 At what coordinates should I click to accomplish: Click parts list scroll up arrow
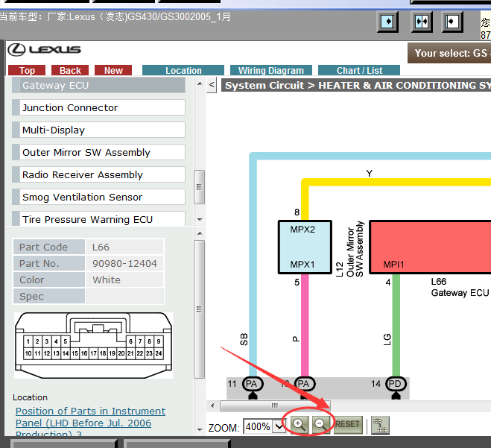point(200,83)
